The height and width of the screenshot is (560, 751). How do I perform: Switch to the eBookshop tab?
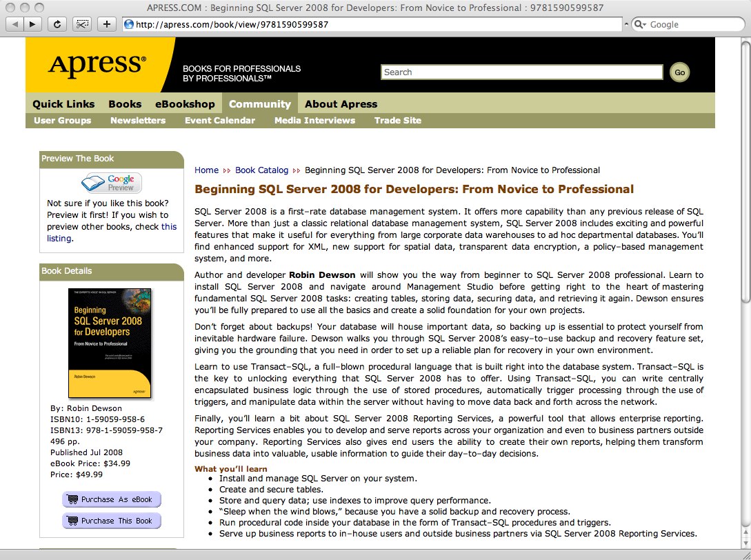pyautogui.click(x=185, y=104)
